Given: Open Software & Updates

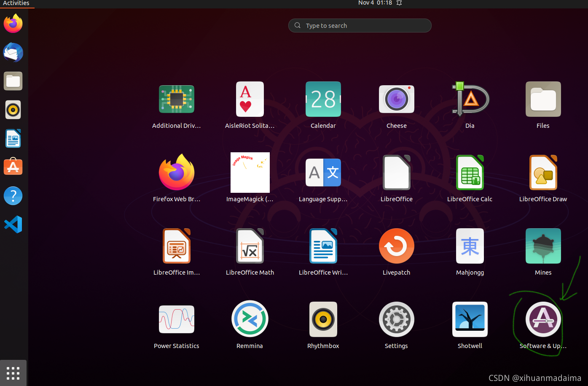Looking at the screenshot, I should click(x=543, y=319).
